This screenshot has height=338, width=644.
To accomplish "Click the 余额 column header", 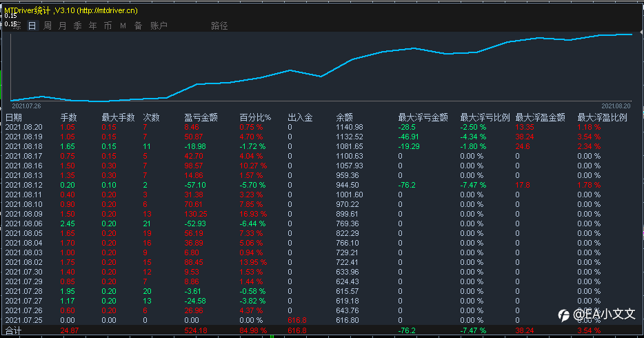I will tap(344, 117).
